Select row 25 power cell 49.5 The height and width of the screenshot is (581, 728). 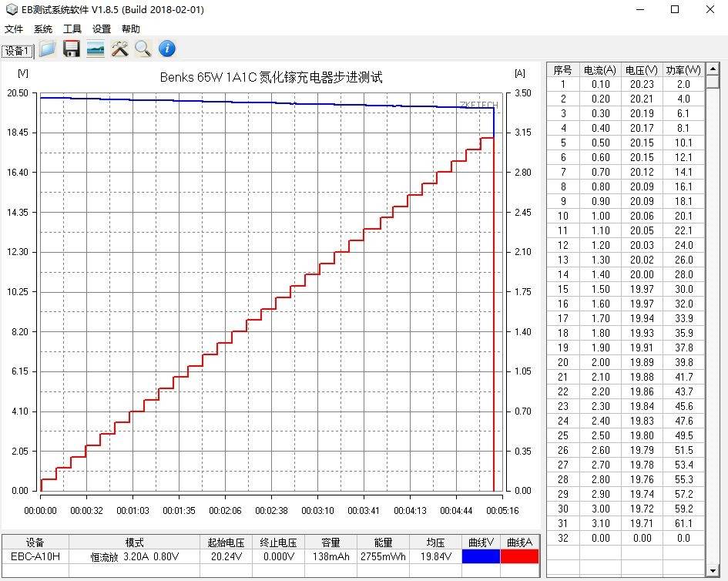click(683, 435)
